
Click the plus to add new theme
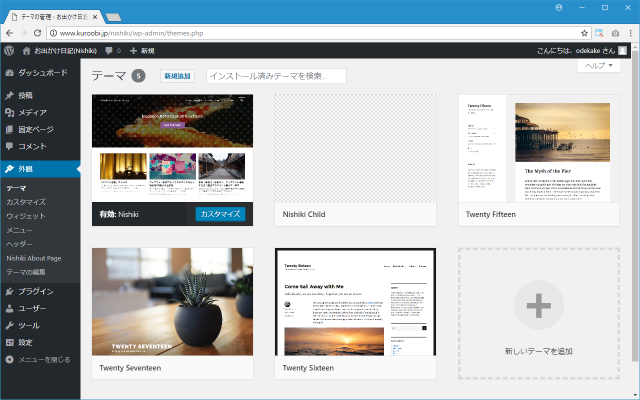[x=539, y=305]
